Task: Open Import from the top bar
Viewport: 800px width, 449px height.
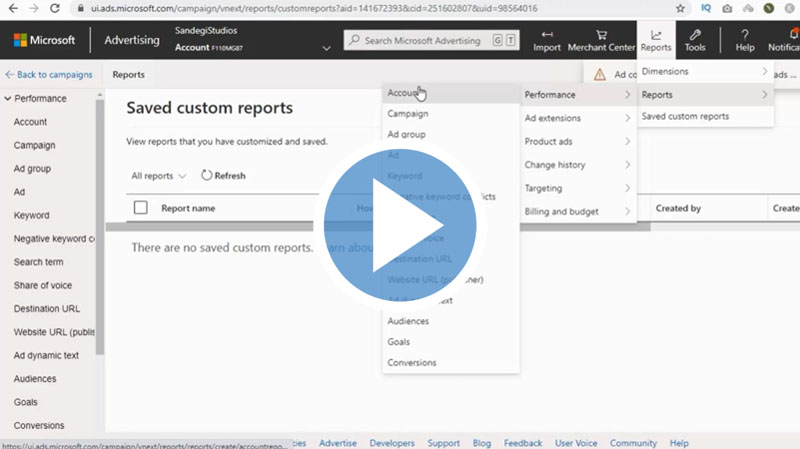Action: pyautogui.click(x=547, y=40)
